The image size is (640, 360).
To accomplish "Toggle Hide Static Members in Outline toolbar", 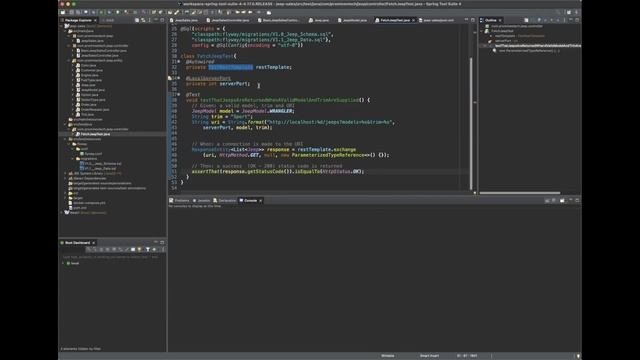I will (x=545, y=20).
